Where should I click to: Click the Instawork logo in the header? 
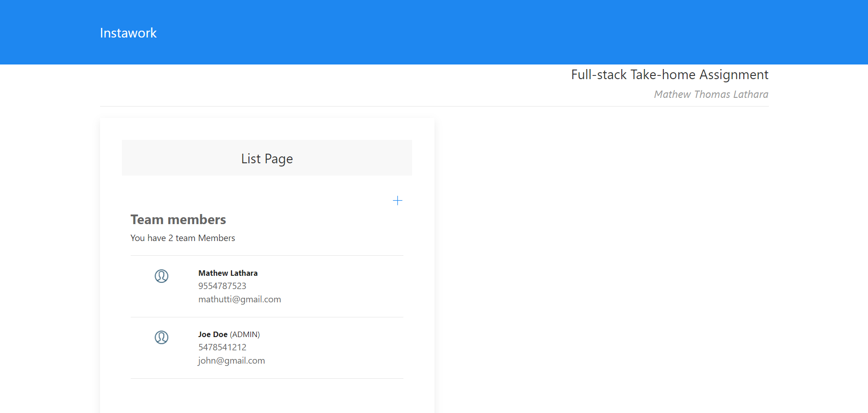(128, 32)
